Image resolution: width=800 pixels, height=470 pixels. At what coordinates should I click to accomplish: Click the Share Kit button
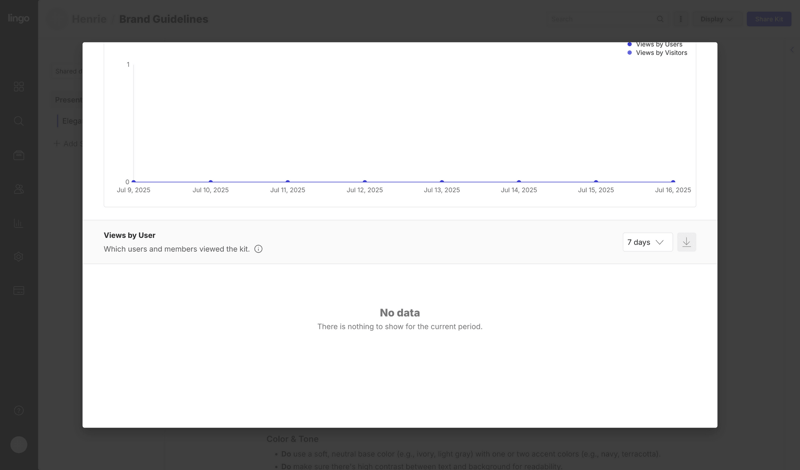point(769,19)
